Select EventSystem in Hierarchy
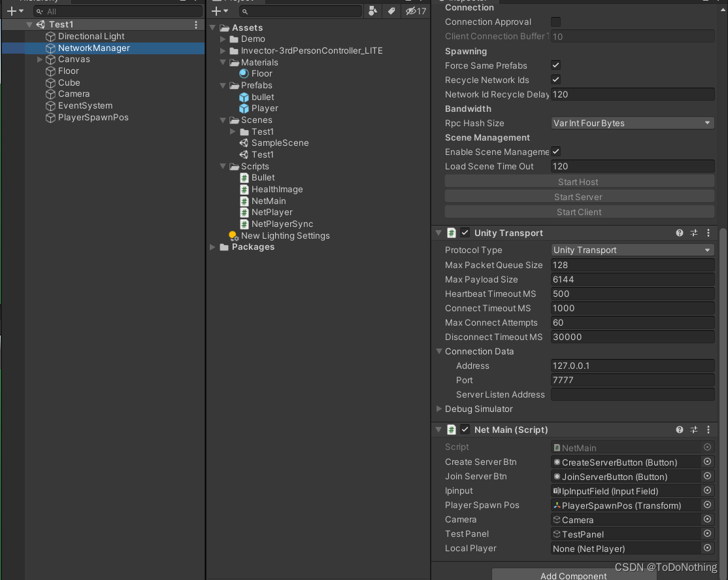This screenshot has height=580, width=728. (x=85, y=105)
